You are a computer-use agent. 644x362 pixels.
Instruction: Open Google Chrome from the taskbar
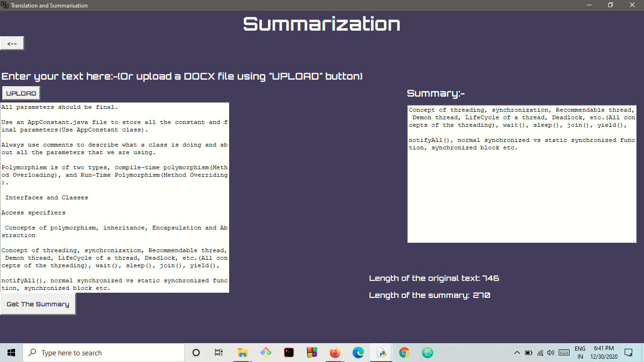(x=404, y=352)
